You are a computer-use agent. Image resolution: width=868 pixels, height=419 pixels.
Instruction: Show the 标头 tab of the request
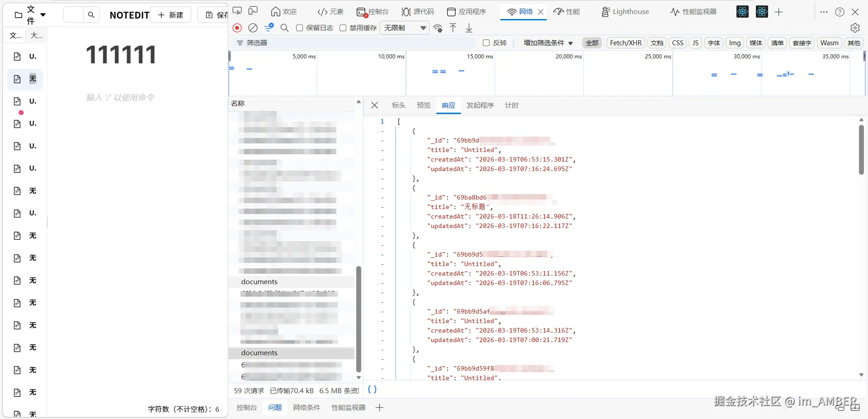[398, 105]
